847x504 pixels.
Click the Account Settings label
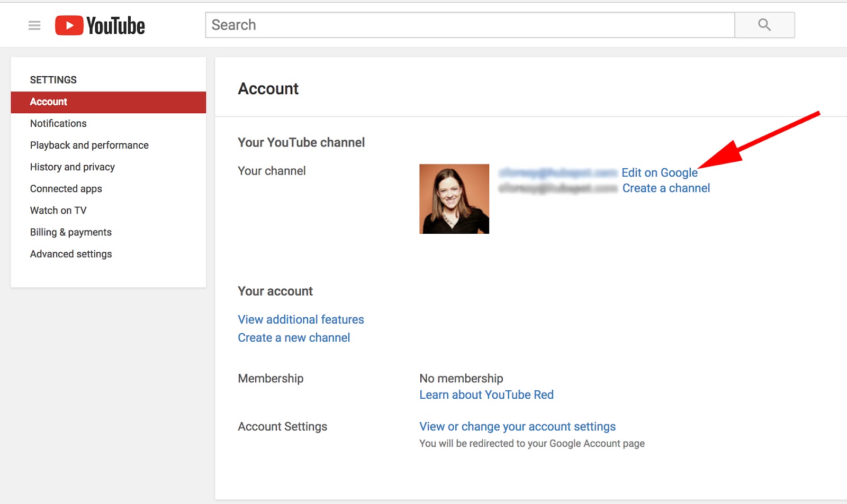[x=283, y=427]
